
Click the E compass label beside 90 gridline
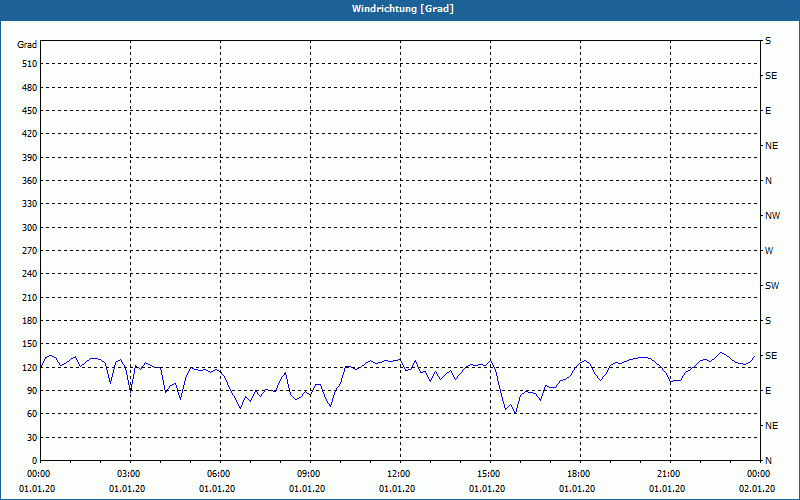click(x=768, y=391)
